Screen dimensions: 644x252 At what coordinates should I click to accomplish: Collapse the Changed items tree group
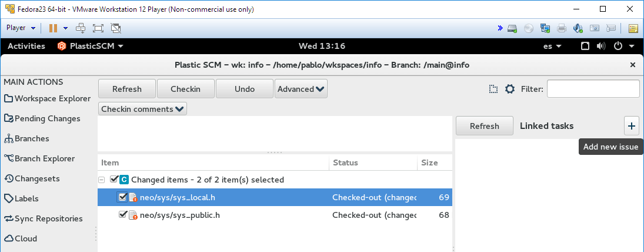[x=101, y=180]
